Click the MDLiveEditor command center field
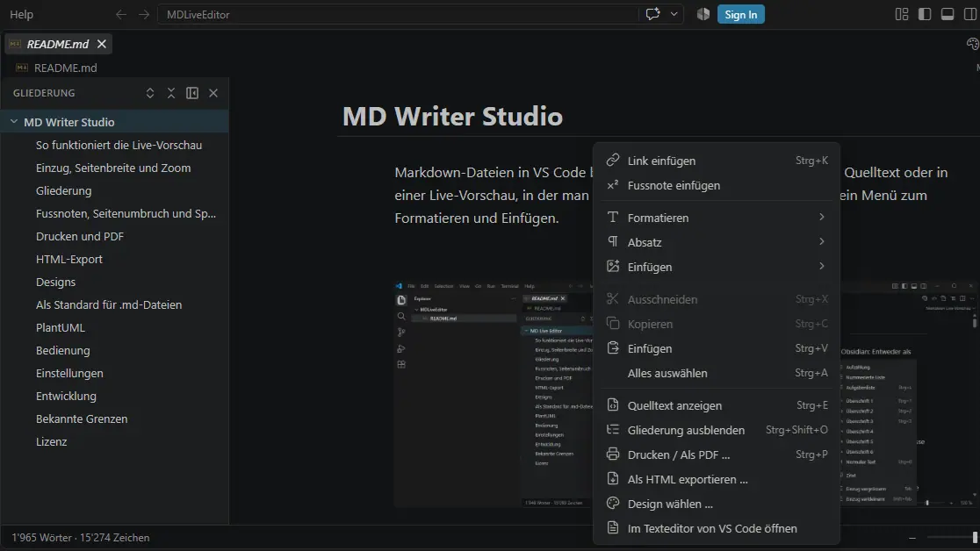The image size is (980, 551). [x=397, y=14]
